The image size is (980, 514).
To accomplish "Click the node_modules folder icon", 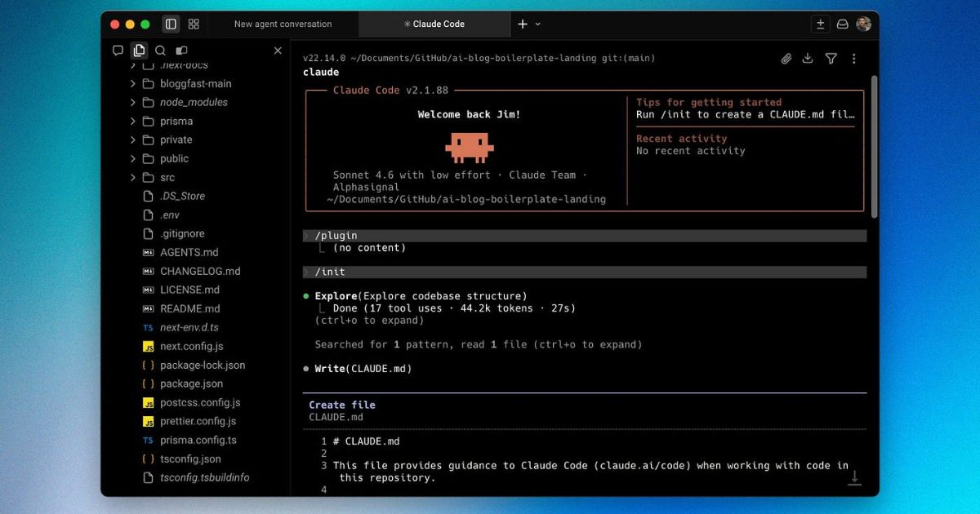I will (148, 103).
